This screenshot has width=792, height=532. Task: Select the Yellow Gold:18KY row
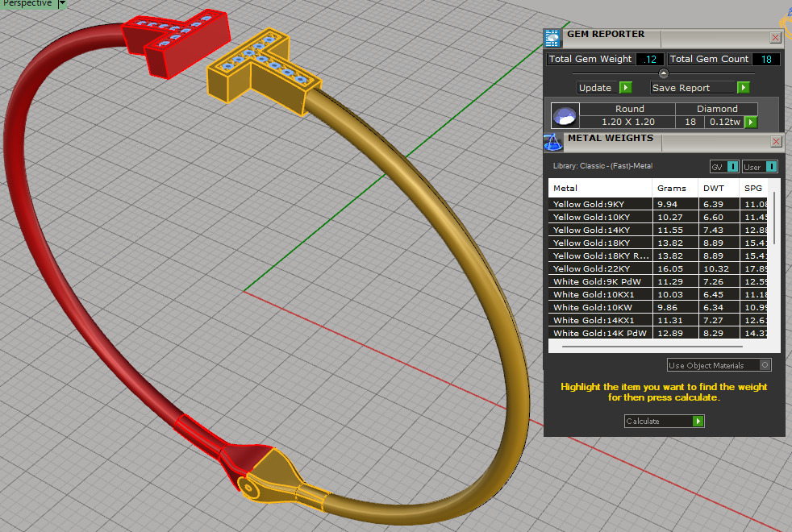[x=658, y=243]
